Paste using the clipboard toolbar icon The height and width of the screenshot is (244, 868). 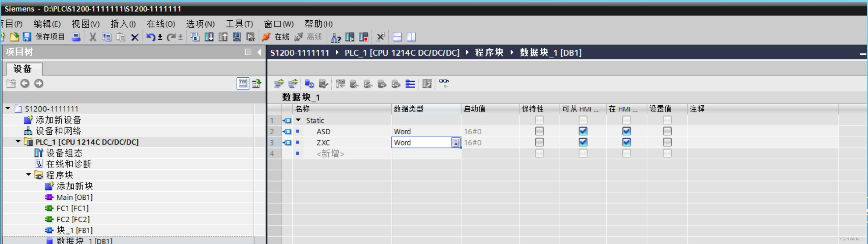120,37
